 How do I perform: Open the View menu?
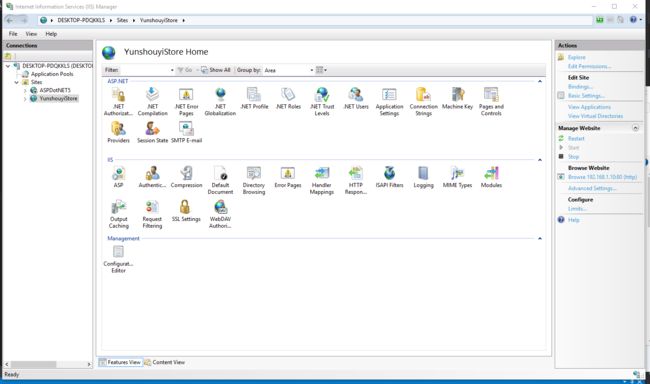(31, 34)
